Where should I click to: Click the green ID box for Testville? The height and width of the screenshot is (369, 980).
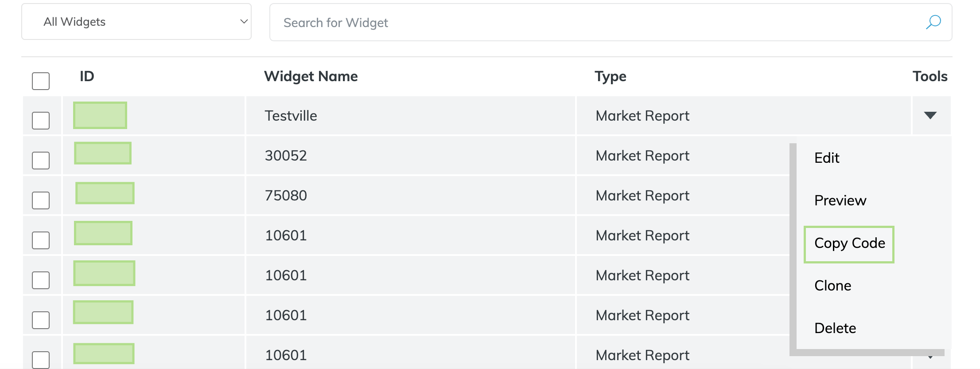[x=100, y=115]
